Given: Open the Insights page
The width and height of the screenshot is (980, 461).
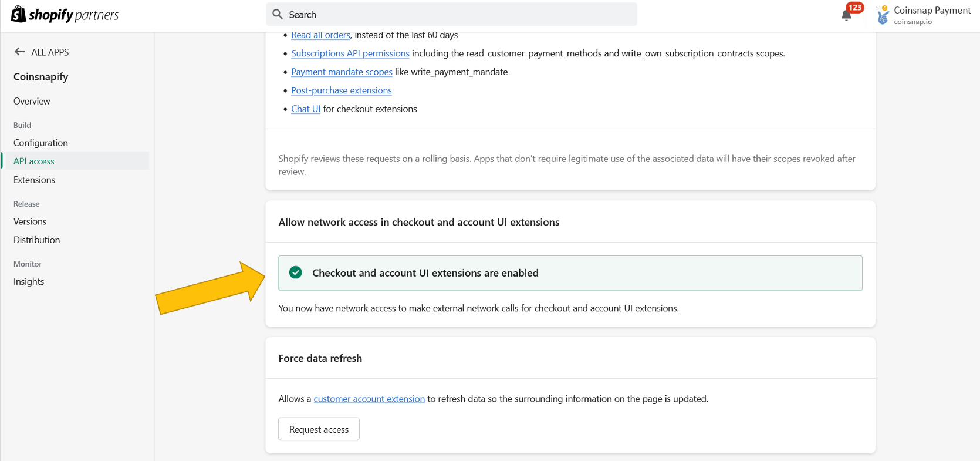Looking at the screenshot, I should (x=29, y=281).
